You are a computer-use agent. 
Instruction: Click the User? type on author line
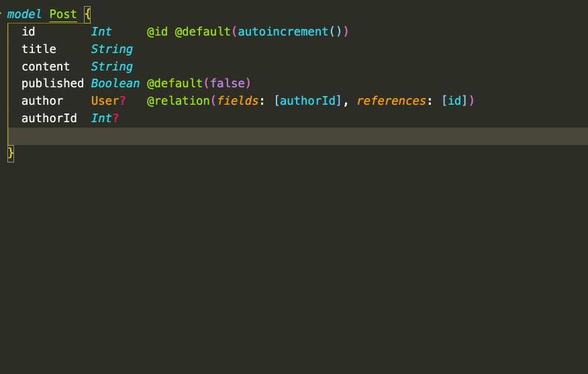point(108,101)
